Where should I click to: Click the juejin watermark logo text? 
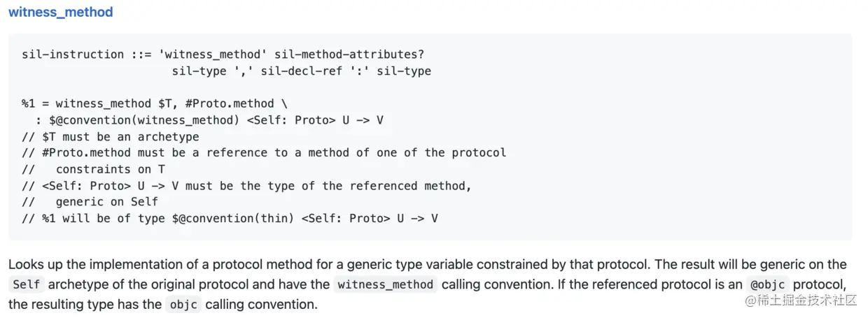point(801,301)
